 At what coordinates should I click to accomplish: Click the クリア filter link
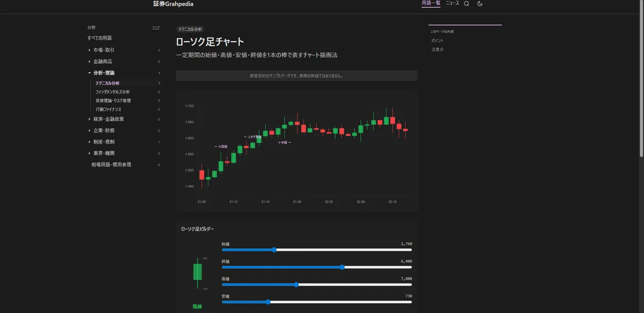pos(156,28)
